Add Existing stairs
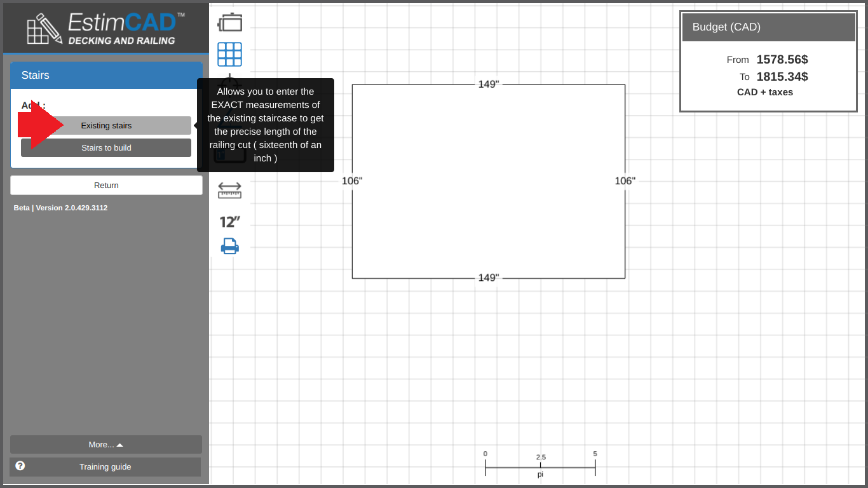The image size is (868, 488). 106,126
